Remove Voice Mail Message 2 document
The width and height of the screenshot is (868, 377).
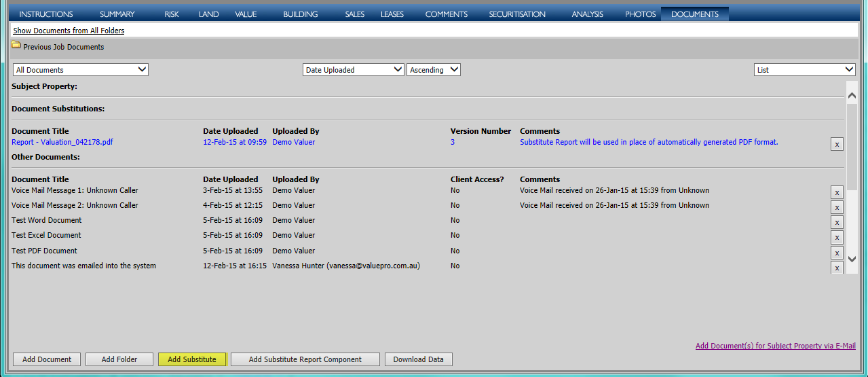pos(837,207)
